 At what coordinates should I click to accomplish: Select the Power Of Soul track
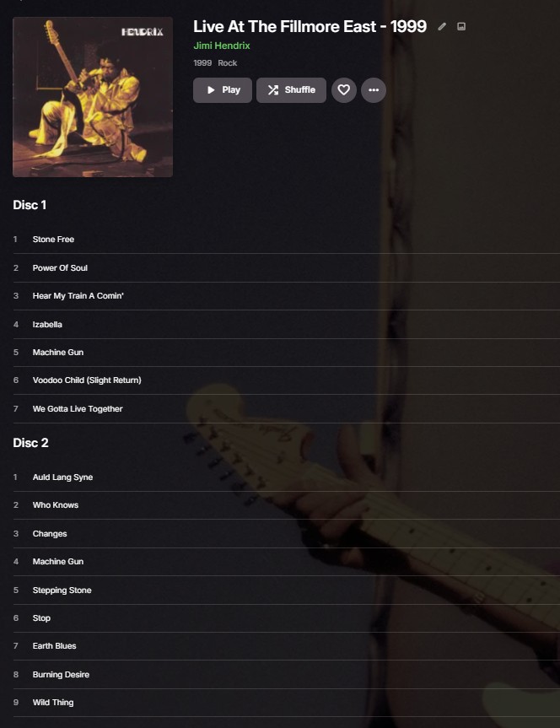(286, 268)
